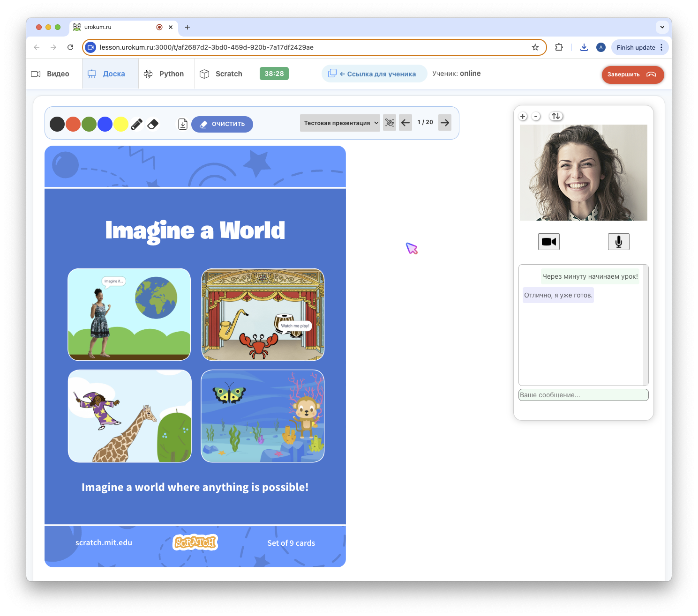Open Chrome three-dot menu next to Finish update
The height and width of the screenshot is (616, 698).
[661, 47]
